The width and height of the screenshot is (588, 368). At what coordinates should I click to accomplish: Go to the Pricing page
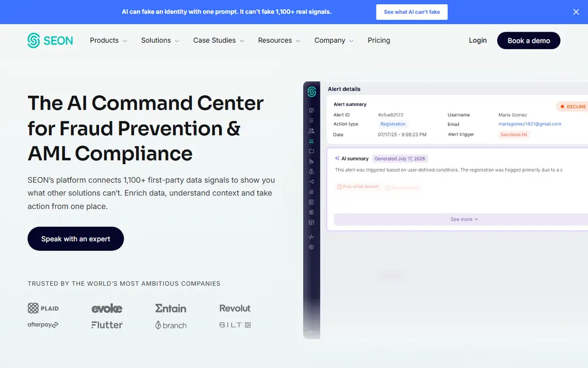coord(379,41)
